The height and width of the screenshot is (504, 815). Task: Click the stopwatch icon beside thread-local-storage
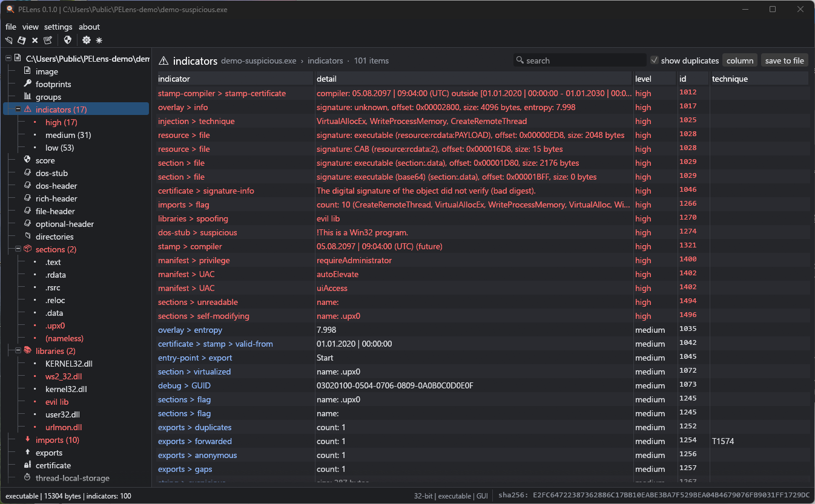[27, 477]
